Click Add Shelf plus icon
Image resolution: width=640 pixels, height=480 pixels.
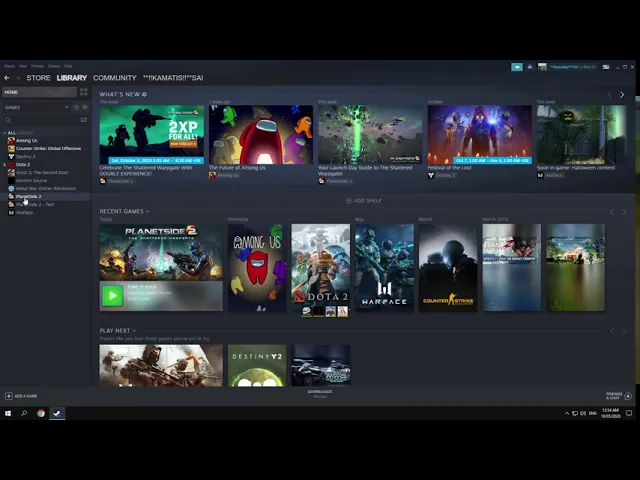click(349, 201)
